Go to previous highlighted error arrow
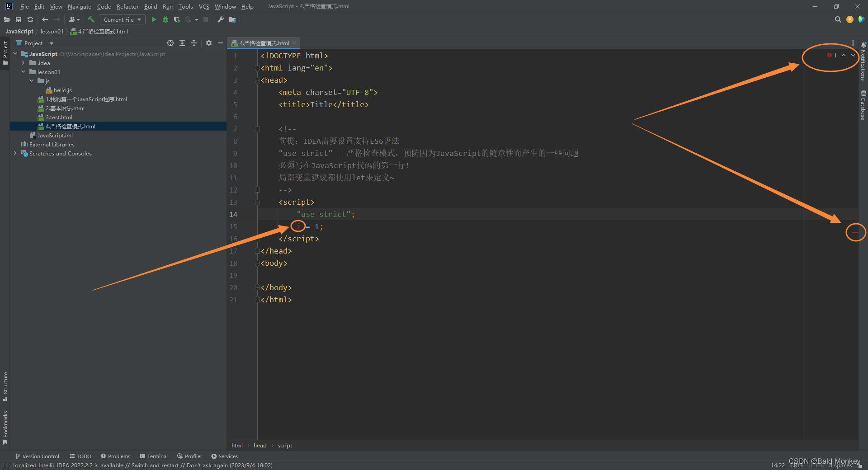This screenshot has height=470, width=868. 843,55
